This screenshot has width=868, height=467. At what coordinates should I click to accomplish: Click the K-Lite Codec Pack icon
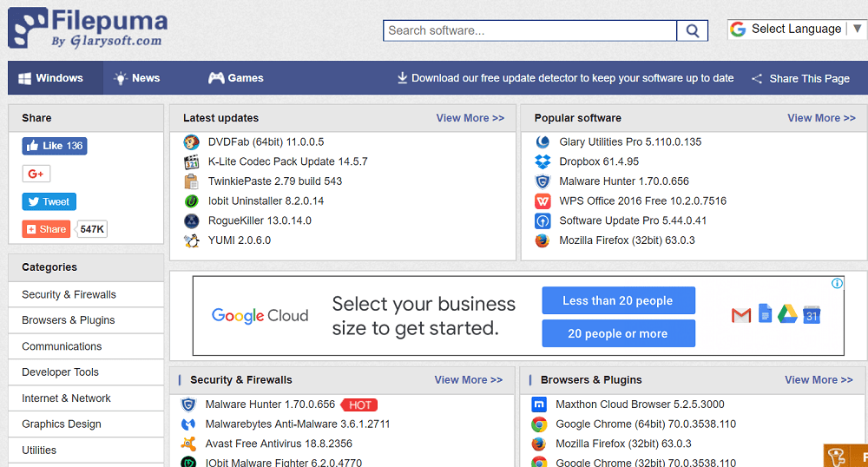click(x=192, y=162)
